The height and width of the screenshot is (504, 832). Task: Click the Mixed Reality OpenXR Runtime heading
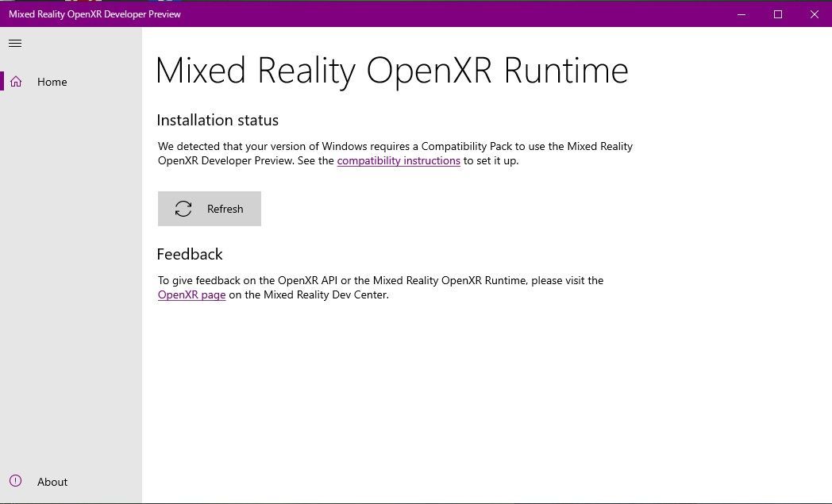click(x=392, y=70)
